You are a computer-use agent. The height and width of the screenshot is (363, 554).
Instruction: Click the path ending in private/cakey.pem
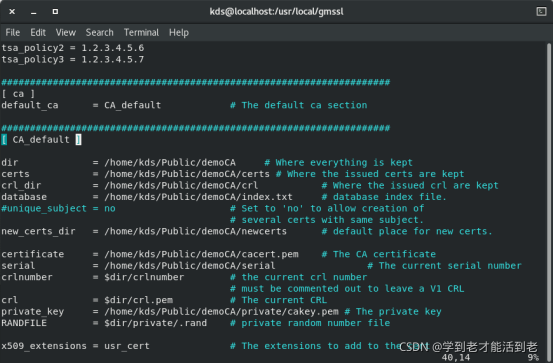point(221,311)
